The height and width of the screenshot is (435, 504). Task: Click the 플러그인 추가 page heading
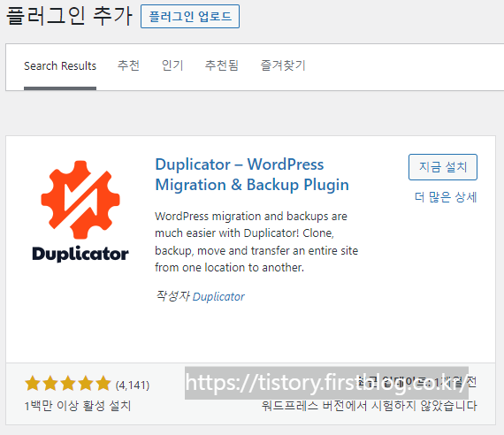tap(69, 16)
